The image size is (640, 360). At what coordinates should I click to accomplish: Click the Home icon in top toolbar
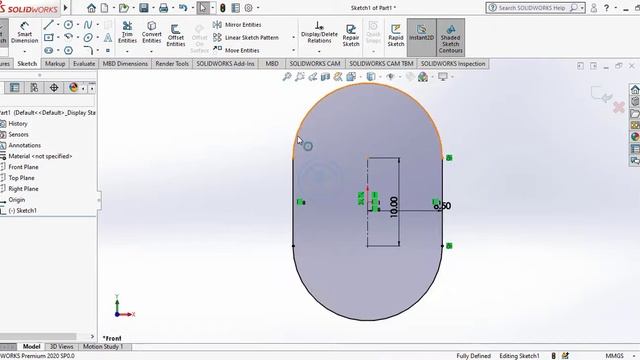pyautogui.click(x=91, y=8)
